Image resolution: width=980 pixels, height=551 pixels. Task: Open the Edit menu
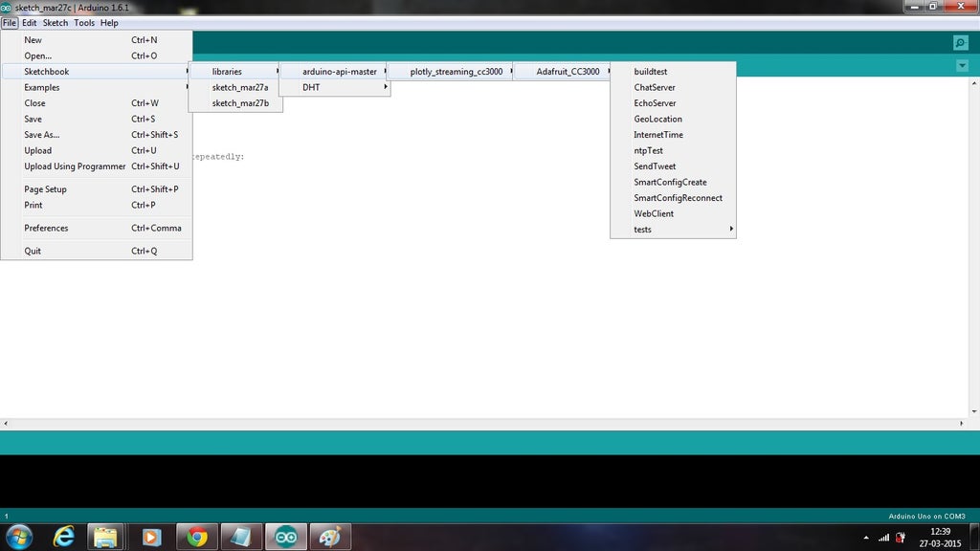point(30,23)
